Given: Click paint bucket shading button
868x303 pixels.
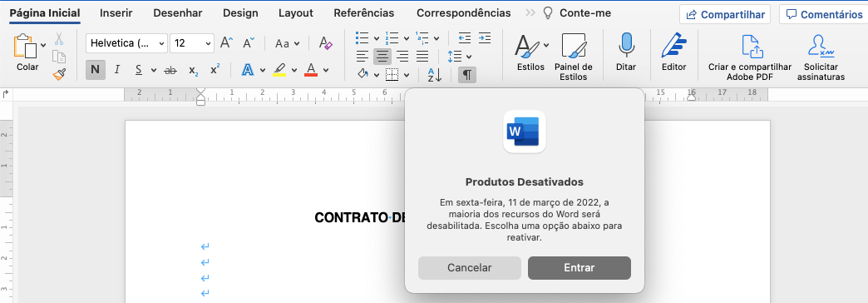Looking at the screenshot, I should (363, 74).
